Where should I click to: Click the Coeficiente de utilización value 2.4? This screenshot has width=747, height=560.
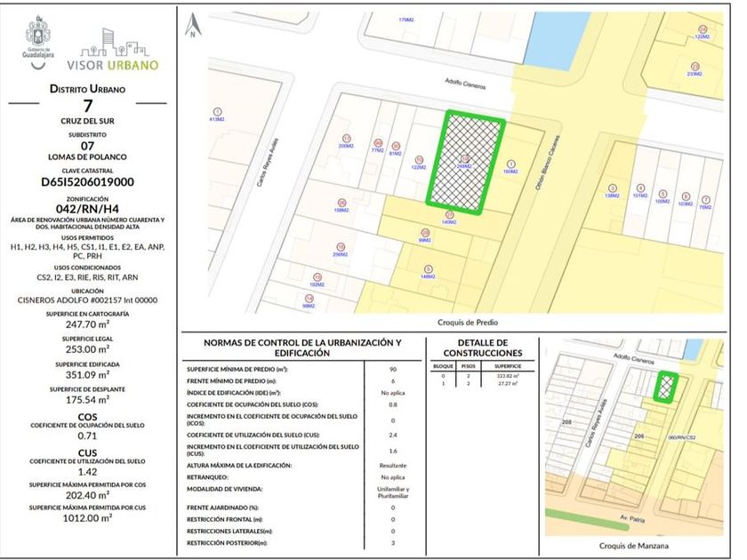pos(393,436)
